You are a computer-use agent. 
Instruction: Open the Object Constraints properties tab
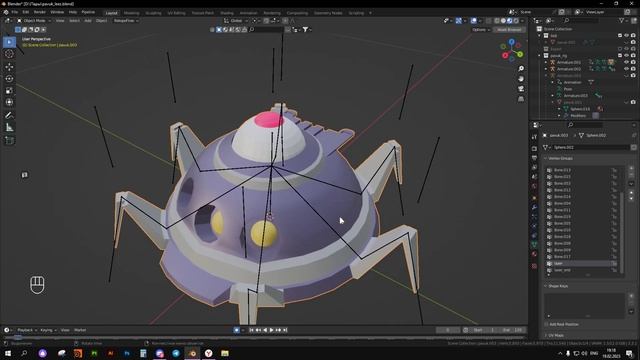click(534, 236)
